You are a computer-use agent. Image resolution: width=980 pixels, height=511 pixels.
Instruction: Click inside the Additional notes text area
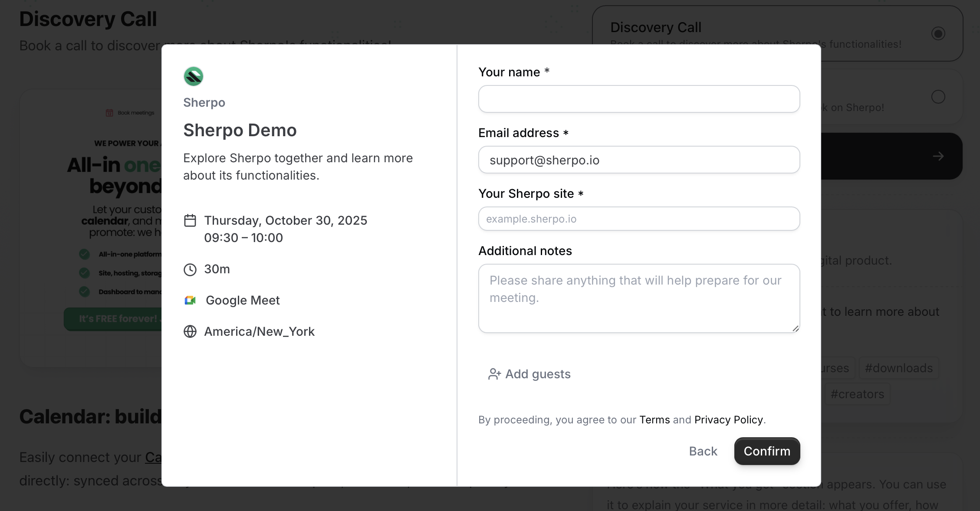[x=638, y=298]
